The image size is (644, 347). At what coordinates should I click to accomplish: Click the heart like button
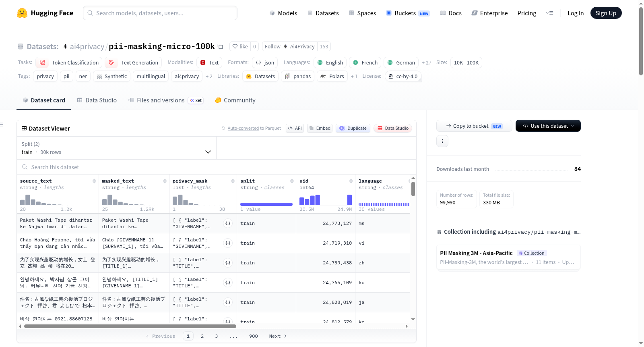click(240, 46)
